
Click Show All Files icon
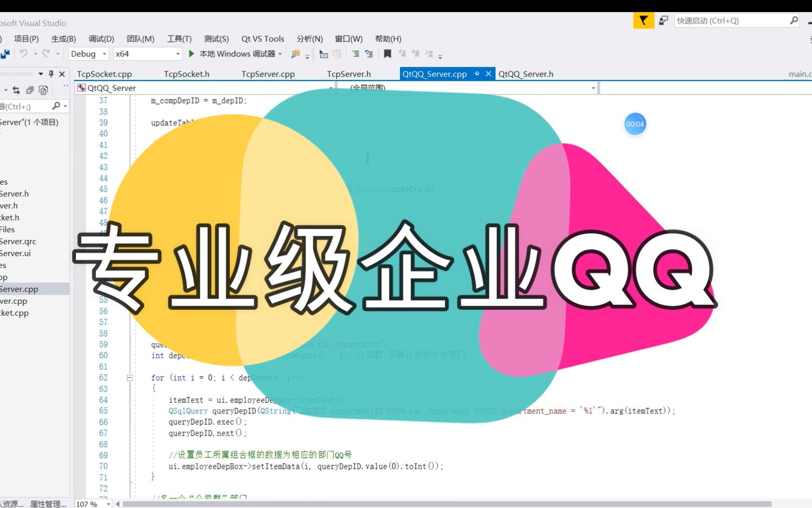(x=43, y=90)
